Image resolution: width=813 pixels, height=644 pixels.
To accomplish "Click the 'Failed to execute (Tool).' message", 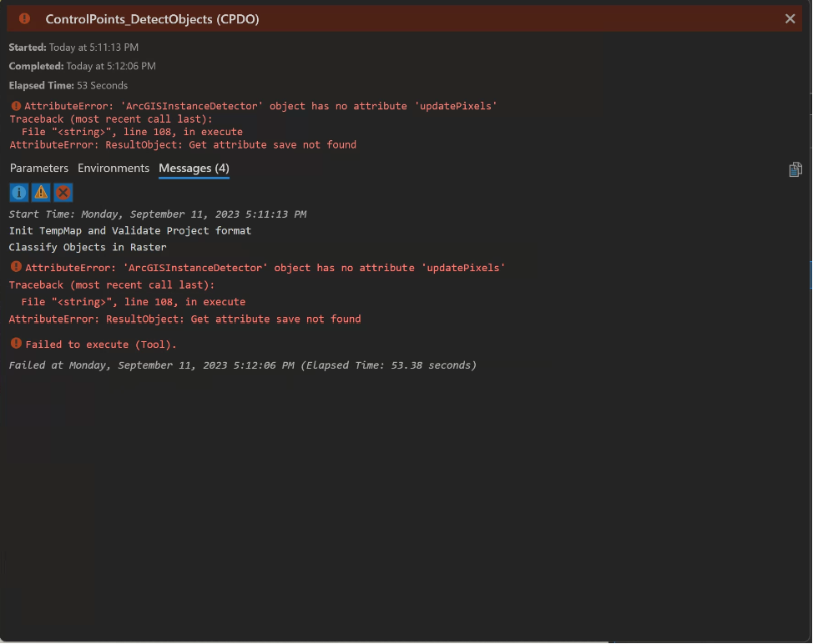I will [101, 345].
